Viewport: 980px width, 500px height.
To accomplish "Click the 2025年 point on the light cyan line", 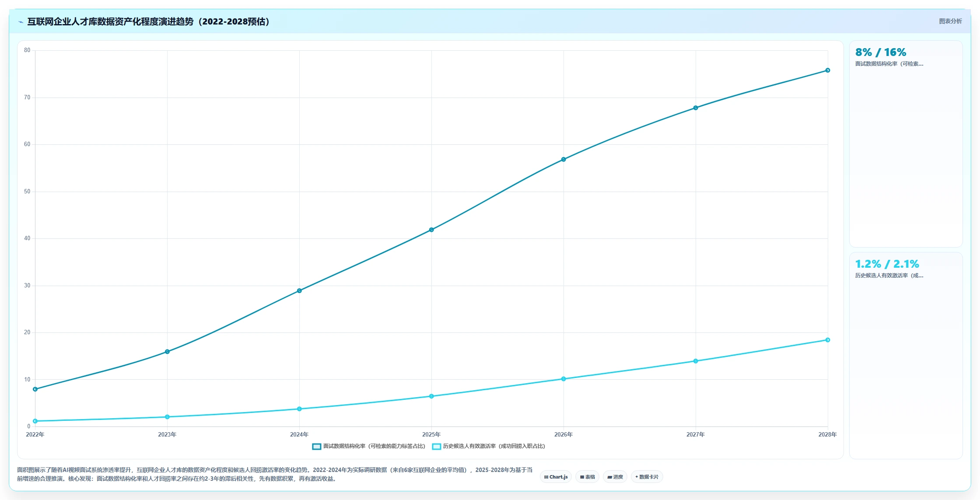I will coord(431,396).
